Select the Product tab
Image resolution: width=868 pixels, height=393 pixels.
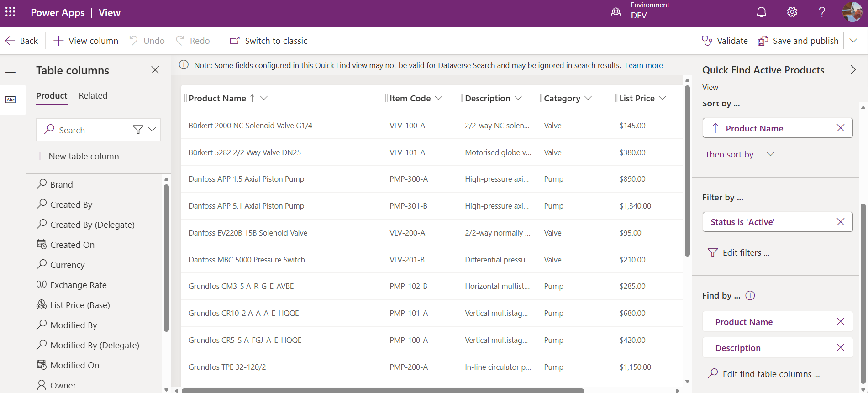[52, 95]
